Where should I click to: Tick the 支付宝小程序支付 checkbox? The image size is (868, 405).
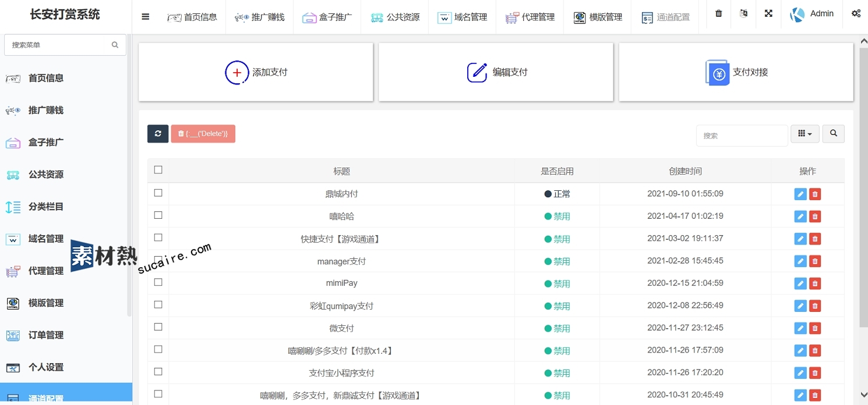(158, 372)
